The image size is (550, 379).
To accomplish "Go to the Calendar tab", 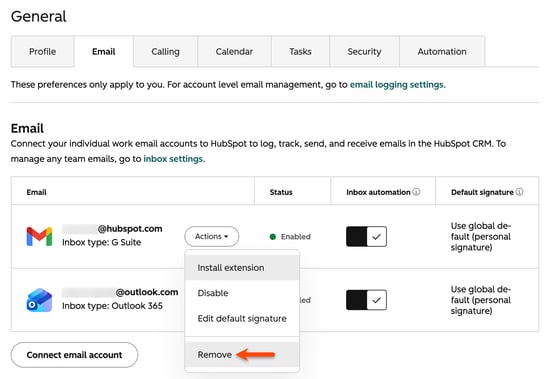I will (234, 52).
